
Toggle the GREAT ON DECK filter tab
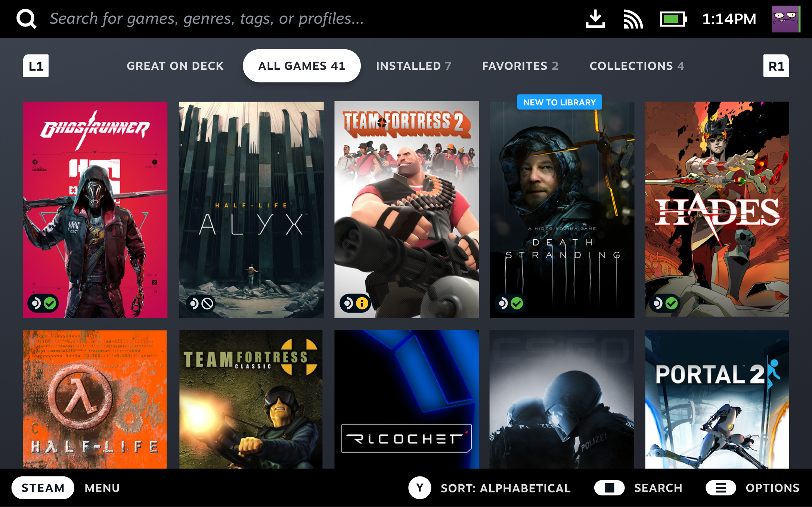(175, 65)
